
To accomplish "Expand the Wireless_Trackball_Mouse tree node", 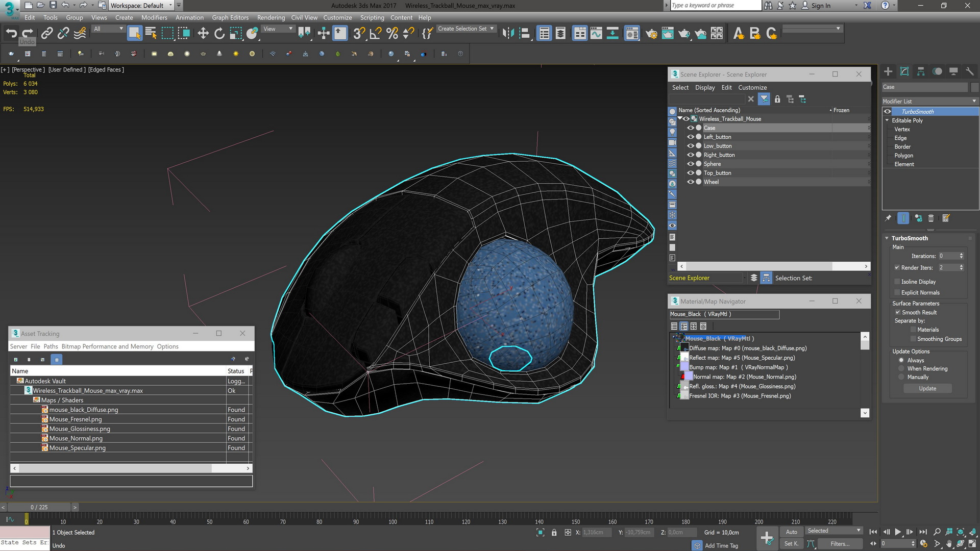I will (681, 119).
